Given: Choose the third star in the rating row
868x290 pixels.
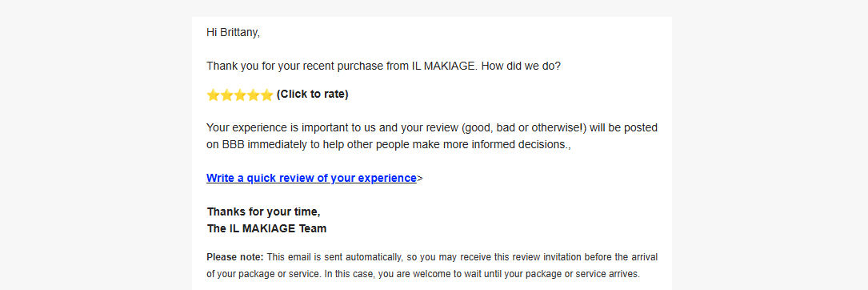Looking at the screenshot, I should (240, 95).
